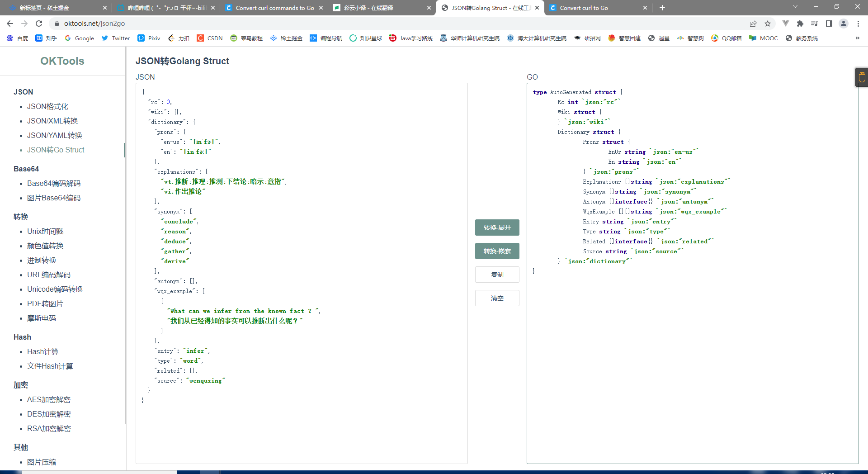
Task: Click the share page icon in address bar
Action: 753,24
